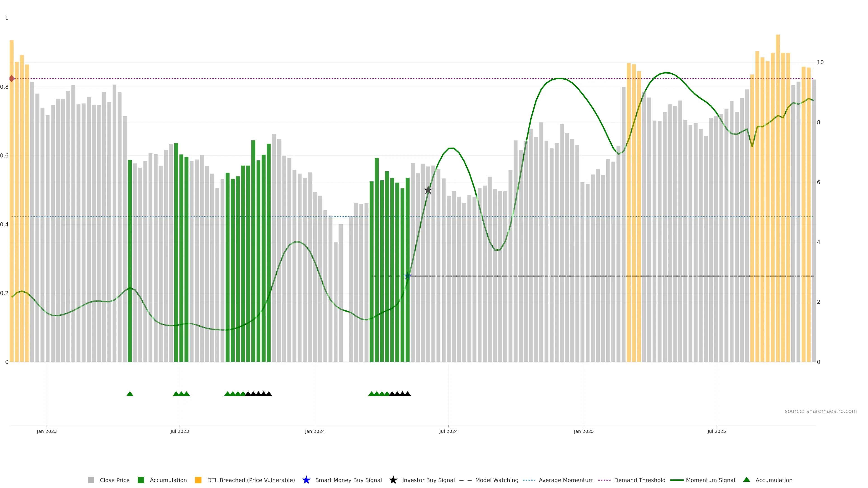Click the orange DTL Breached legend icon

[x=198, y=480]
